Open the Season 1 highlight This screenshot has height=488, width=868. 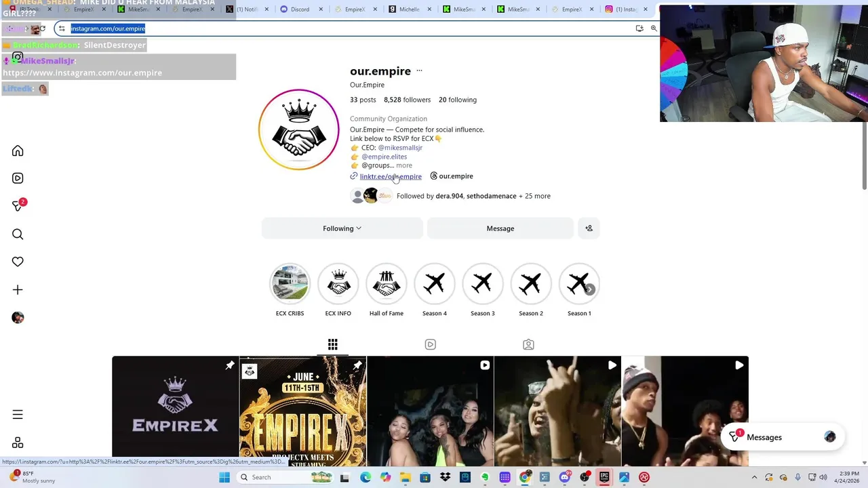click(579, 290)
